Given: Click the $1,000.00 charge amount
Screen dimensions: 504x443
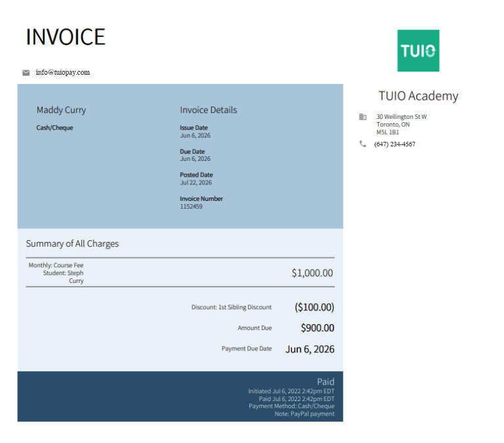Looking at the screenshot, I should (312, 273).
